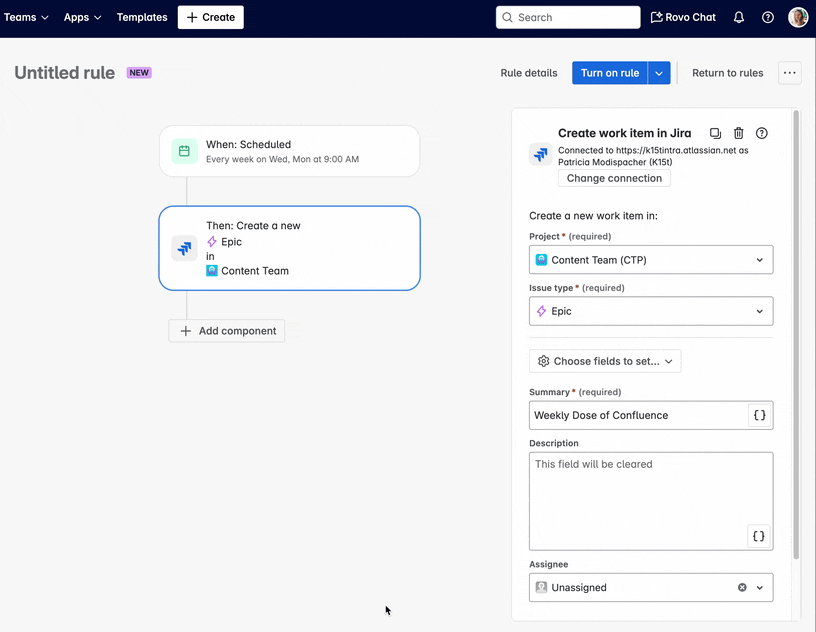The image size is (816, 632).
Task: Insert smart value into Summary field
Action: point(759,415)
